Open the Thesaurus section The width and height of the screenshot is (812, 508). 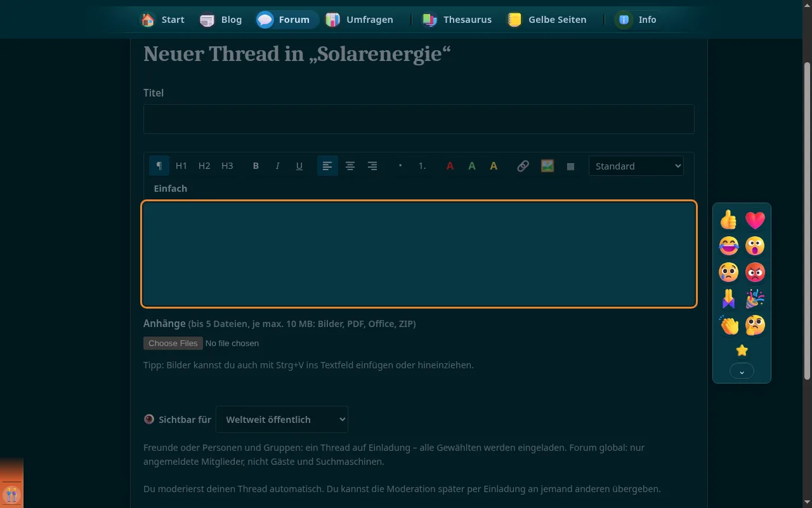457,20
